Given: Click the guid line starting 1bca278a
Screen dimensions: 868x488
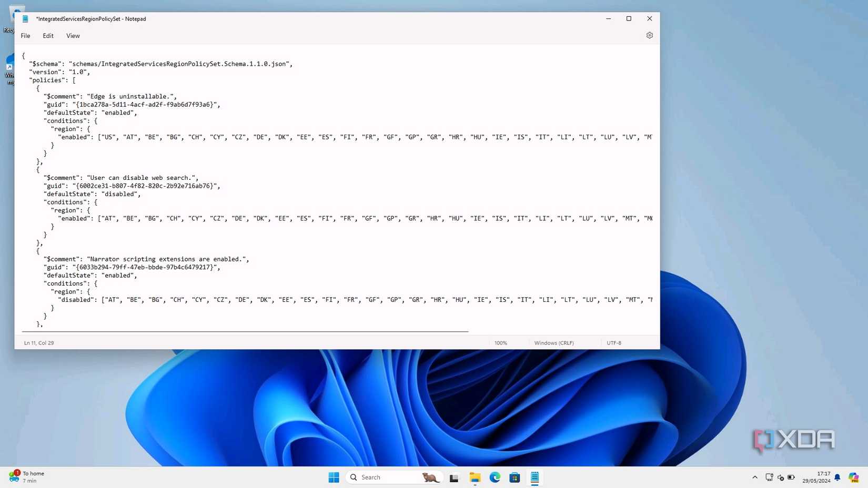Looking at the screenshot, I should click(x=132, y=105).
